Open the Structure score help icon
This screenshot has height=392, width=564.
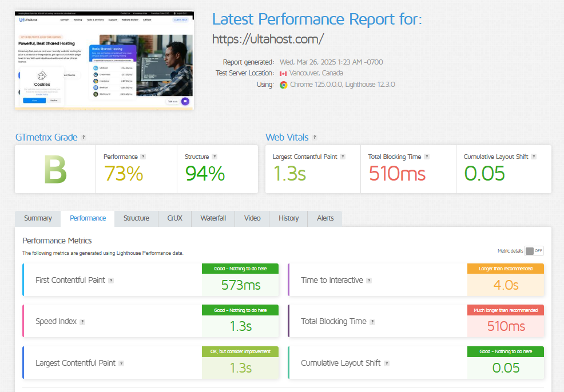(214, 157)
